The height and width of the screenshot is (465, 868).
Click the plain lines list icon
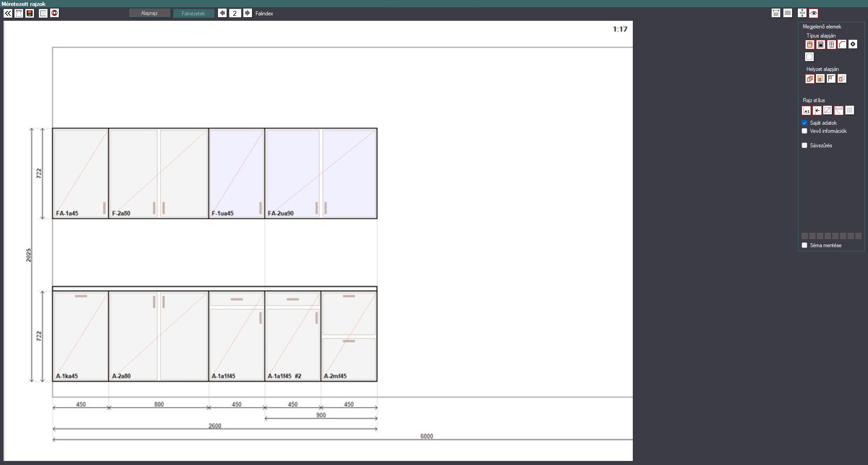787,13
